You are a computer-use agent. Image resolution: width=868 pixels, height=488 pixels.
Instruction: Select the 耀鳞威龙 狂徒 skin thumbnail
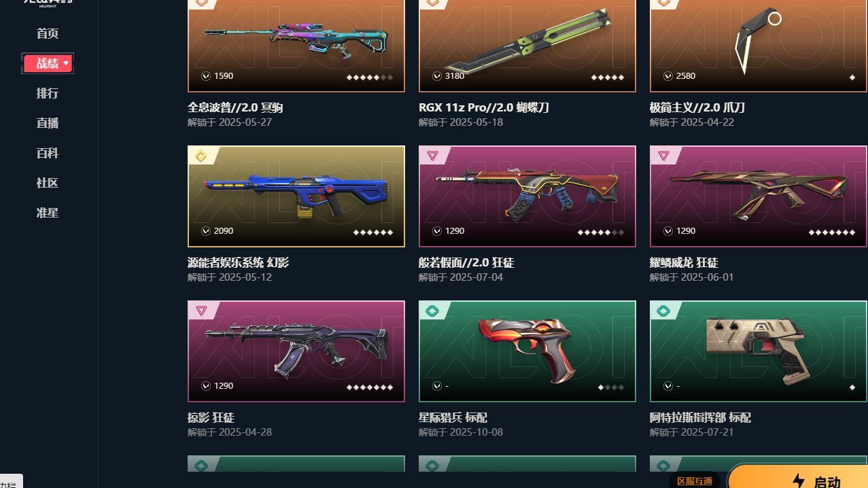point(759,196)
